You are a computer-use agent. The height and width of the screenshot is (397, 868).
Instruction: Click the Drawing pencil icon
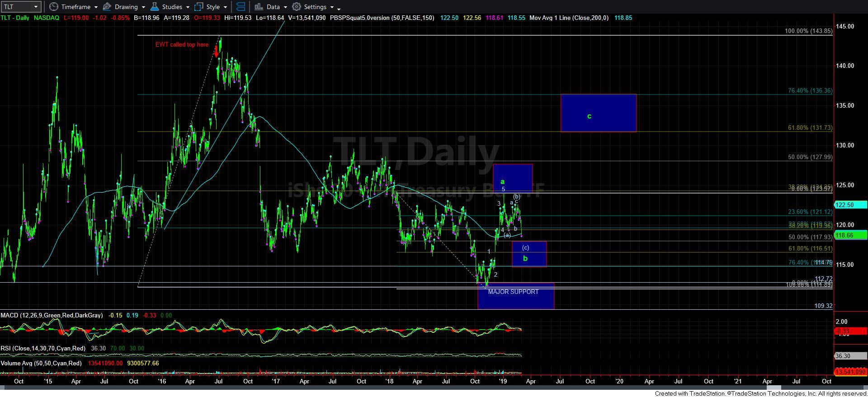tap(107, 7)
